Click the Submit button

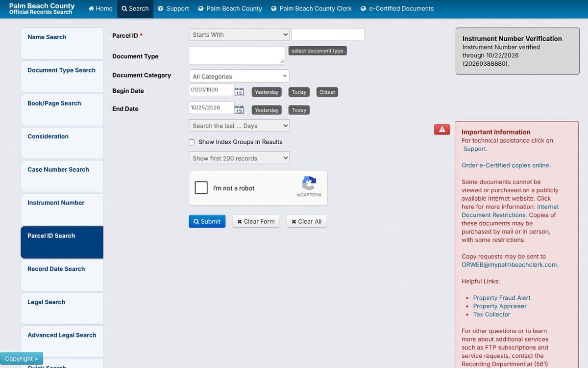[207, 221]
